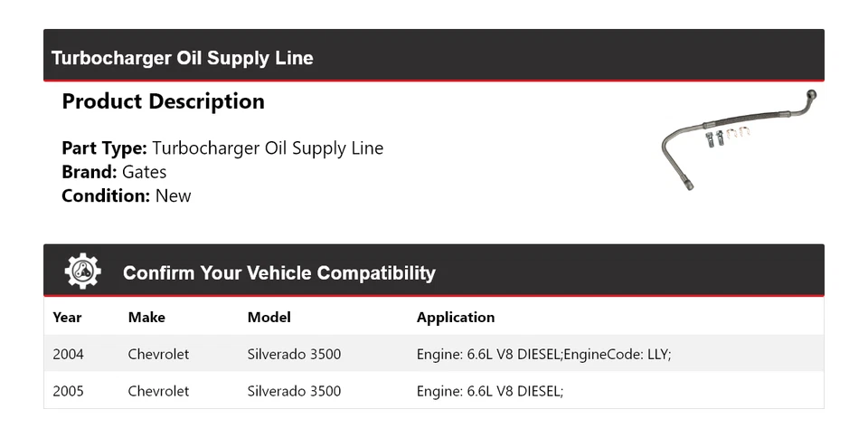Click Chevrolet in the 2005 row
The height and width of the screenshot is (438, 868).
tap(158, 391)
